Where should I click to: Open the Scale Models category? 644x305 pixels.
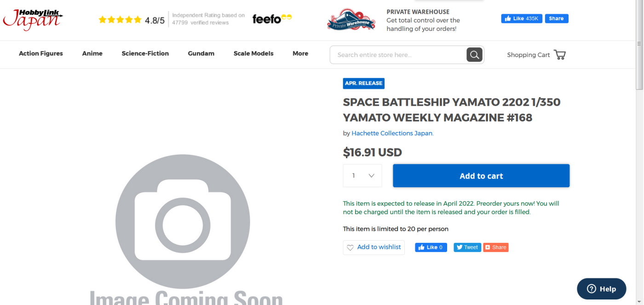(253, 53)
